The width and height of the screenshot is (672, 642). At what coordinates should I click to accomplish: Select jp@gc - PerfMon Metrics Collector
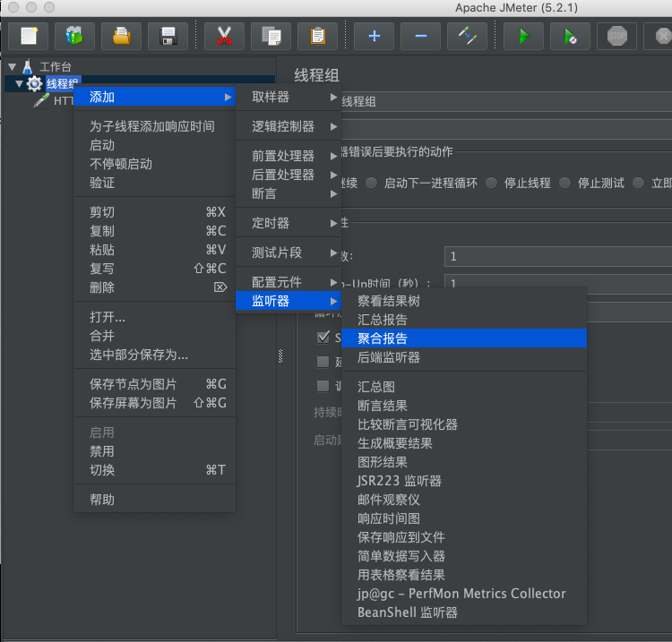click(x=464, y=594)
